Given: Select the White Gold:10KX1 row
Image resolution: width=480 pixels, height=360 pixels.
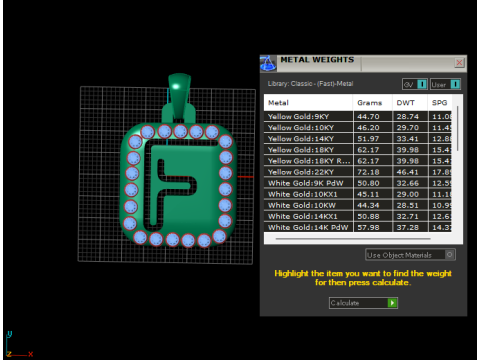Looking at the screenshot, I should 358,194.
